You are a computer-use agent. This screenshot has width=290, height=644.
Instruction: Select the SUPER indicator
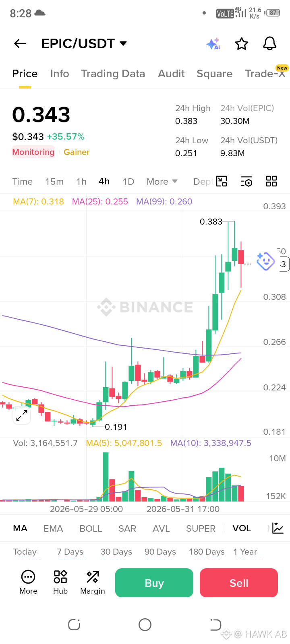[201, 528]
